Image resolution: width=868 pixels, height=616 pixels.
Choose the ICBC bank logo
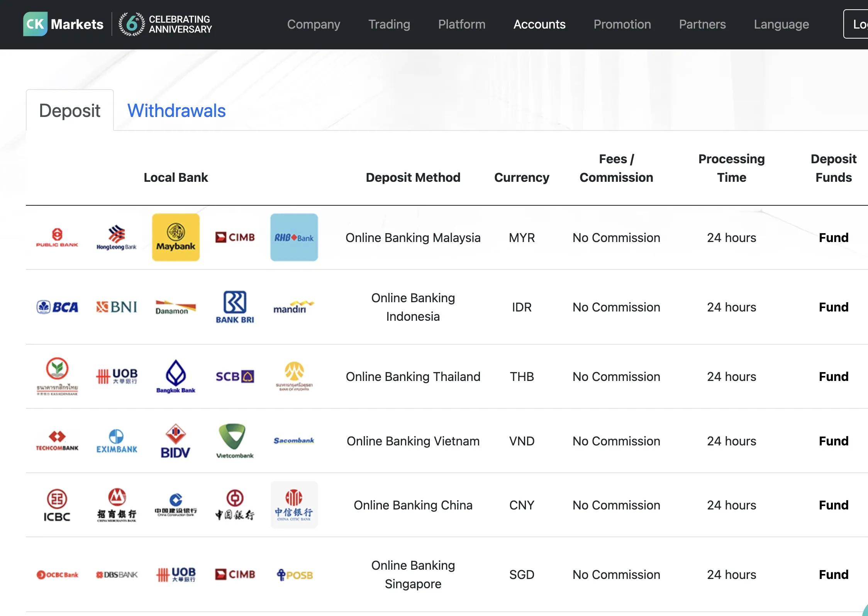pyautogui.click(x=57, y=505)
